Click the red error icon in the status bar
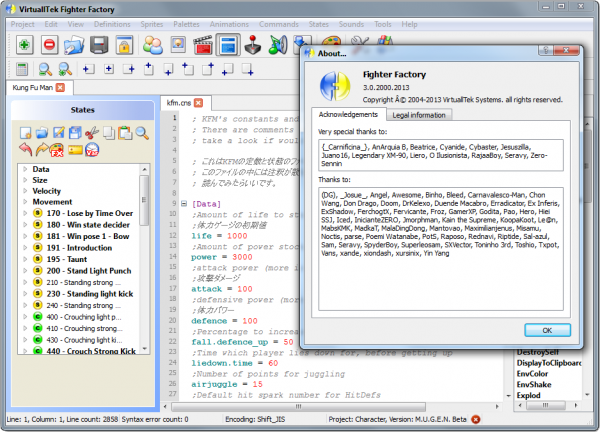600x432 pixels. (x=476, y=419)
